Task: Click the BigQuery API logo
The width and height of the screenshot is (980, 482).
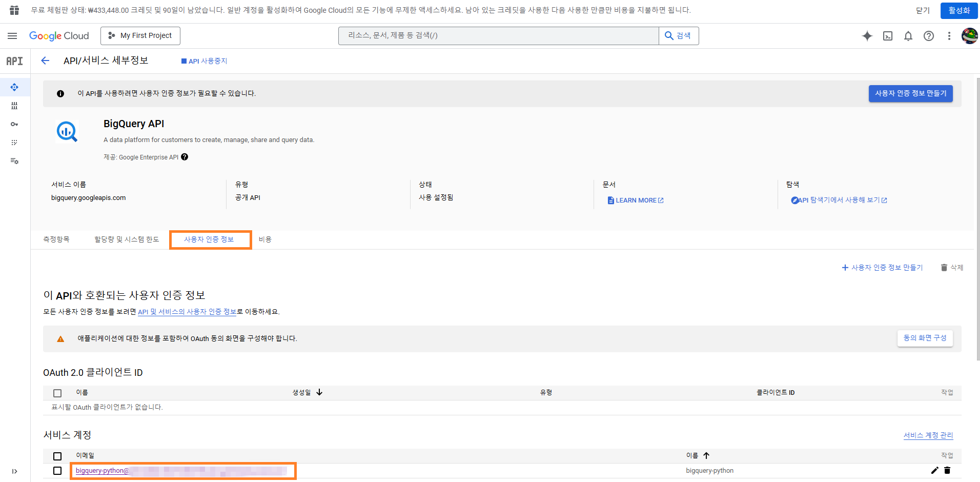Action: (67, 132)
